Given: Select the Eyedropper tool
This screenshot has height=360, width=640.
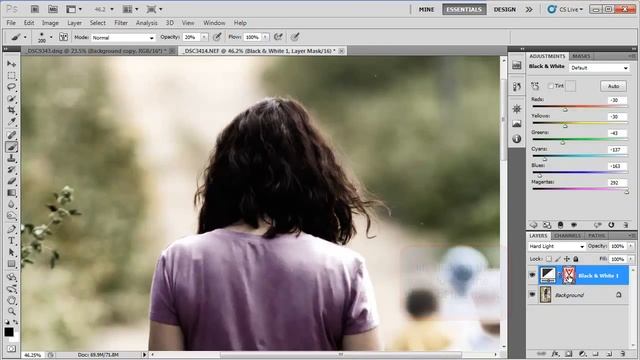Looking at the screenshot, I should [x=11, y=122].
